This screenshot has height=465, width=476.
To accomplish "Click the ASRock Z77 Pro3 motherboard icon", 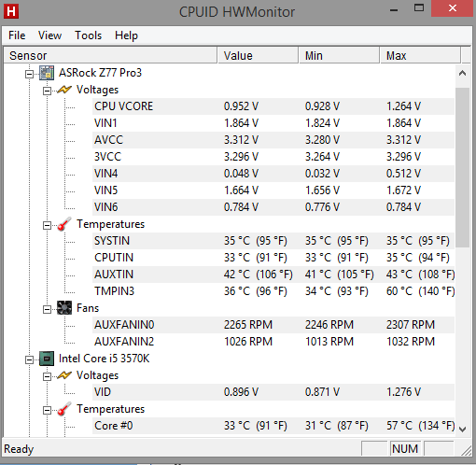I will pos(47,73).
